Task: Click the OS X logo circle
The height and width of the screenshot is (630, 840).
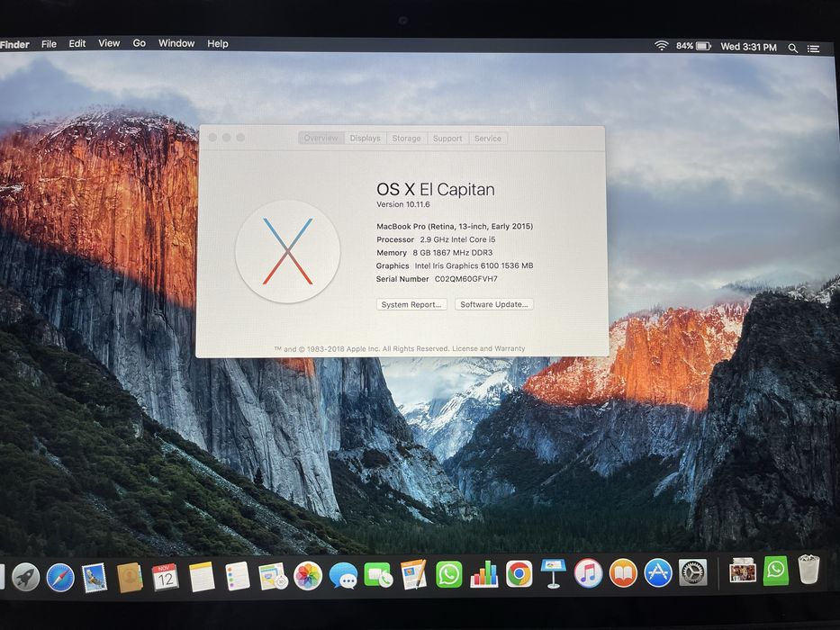Action: (x=288, y=251)
